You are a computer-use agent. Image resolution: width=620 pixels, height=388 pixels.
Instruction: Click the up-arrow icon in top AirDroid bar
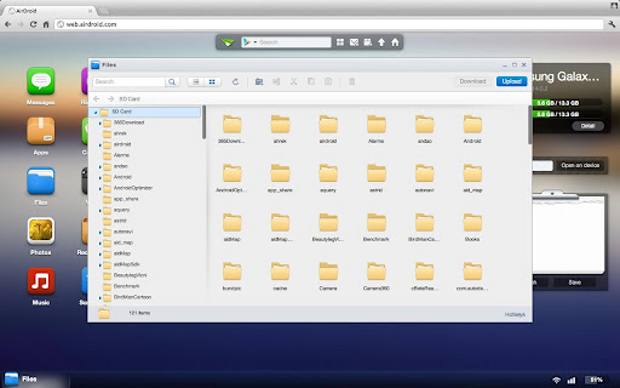click(381, 42)
